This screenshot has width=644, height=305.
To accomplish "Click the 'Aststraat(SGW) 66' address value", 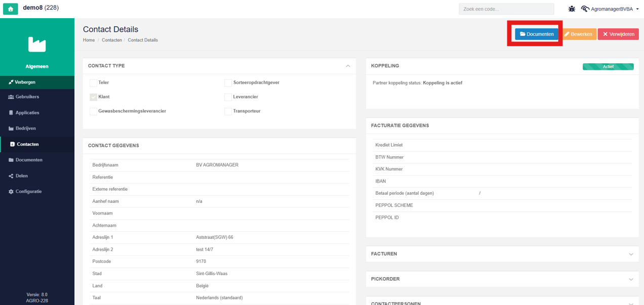I will point(215,237).
